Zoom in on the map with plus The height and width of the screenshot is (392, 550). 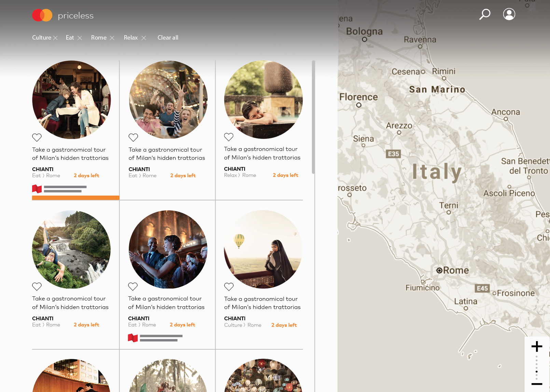537,347
